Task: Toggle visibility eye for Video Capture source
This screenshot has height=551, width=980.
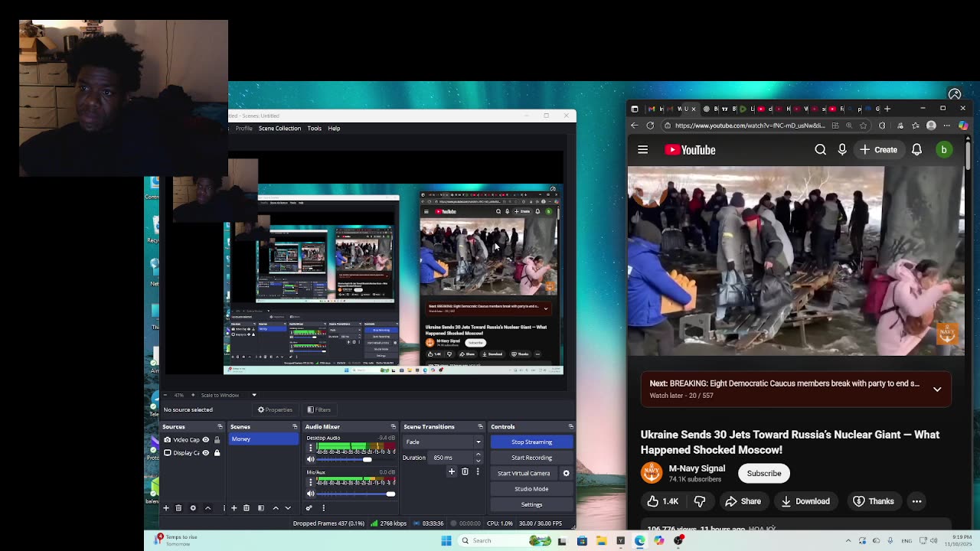Action: coord(205,439)
